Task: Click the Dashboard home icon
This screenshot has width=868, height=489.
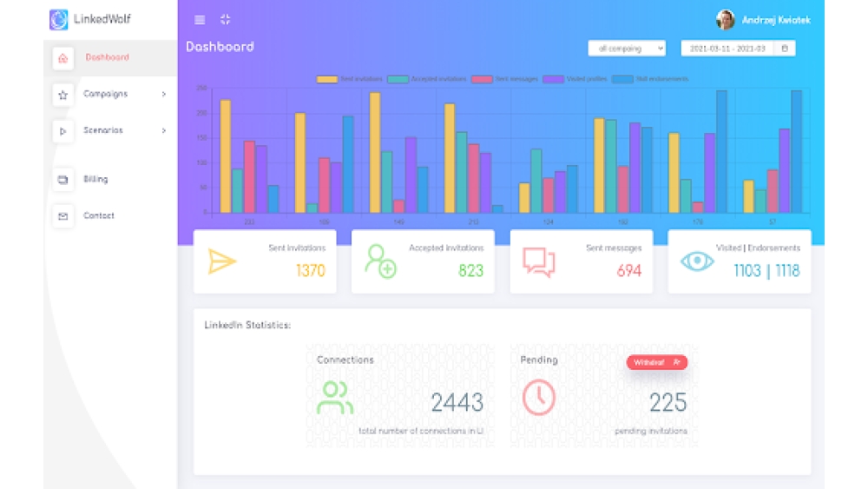Action: coord(62,58)
